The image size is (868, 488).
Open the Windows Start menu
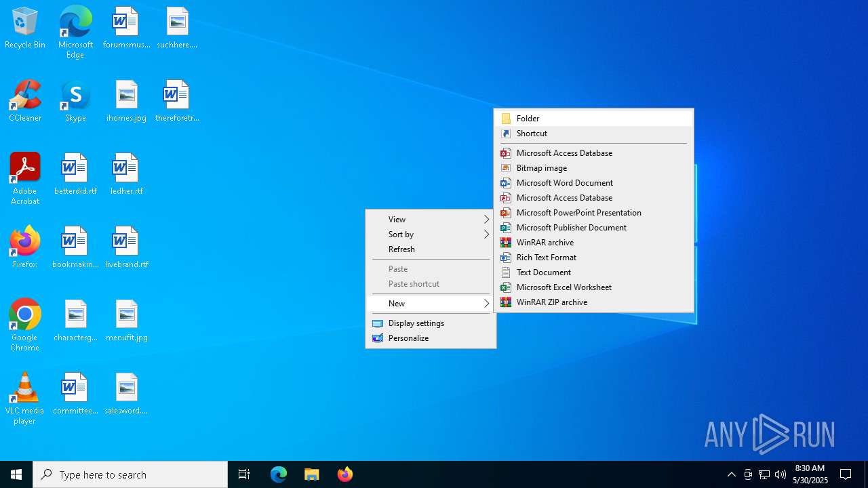click(16, 474)
